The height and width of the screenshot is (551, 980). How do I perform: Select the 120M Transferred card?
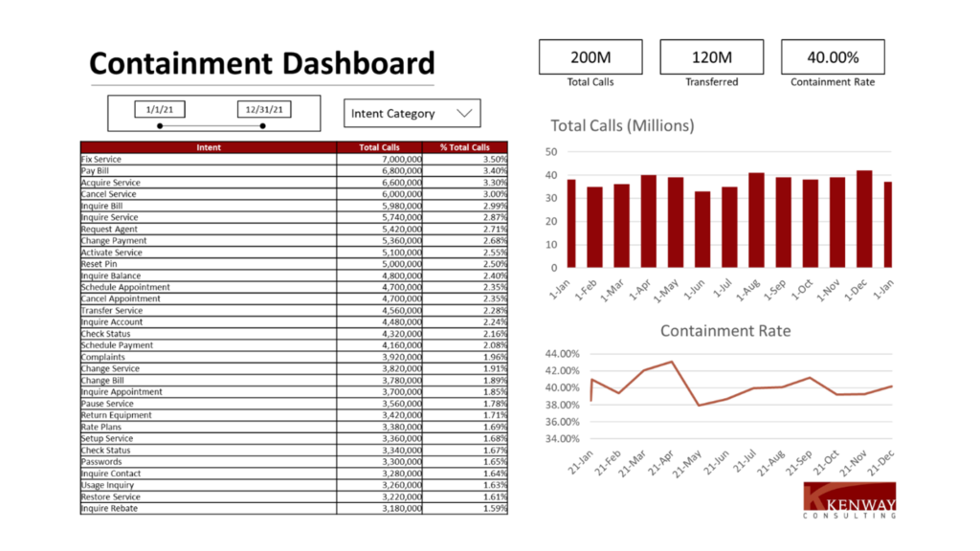tap(711, 56)
